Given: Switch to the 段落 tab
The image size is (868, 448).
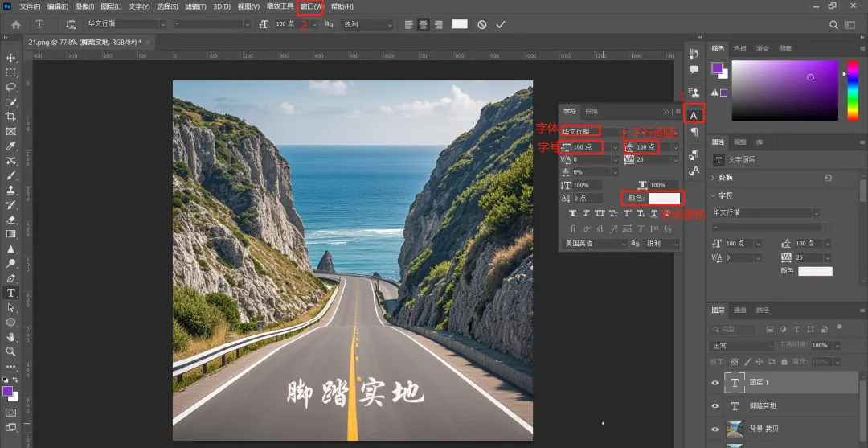Looking at the screenshot, I should click(x=592, y=111).
